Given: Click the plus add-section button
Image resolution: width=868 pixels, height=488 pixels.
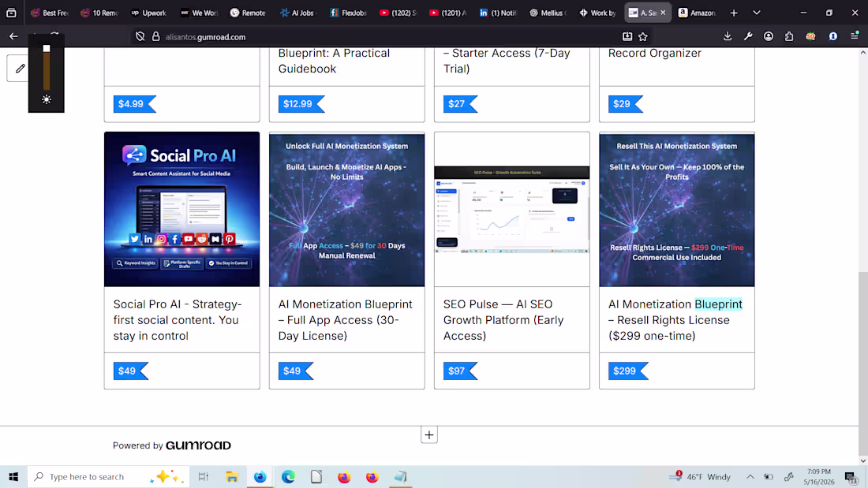Looking at the screenshot, I should pyautogui.click(x=429, y=435).
